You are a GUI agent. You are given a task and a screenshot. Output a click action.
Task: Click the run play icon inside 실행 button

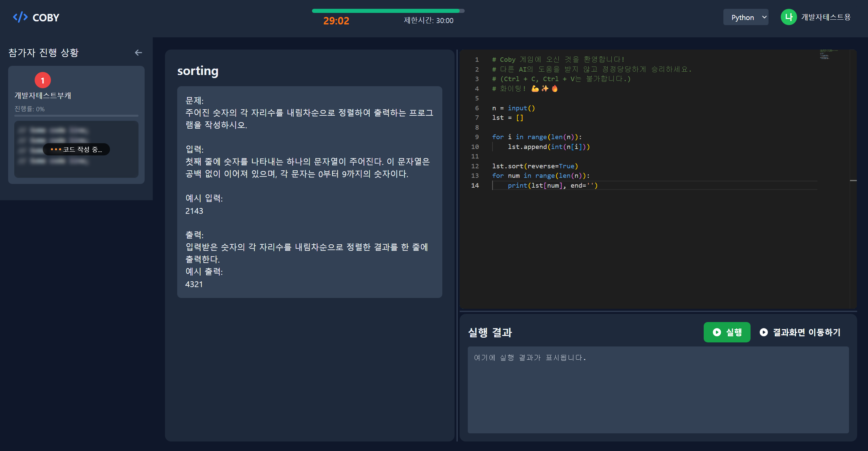pyautogui.click(x=716, y=332)
